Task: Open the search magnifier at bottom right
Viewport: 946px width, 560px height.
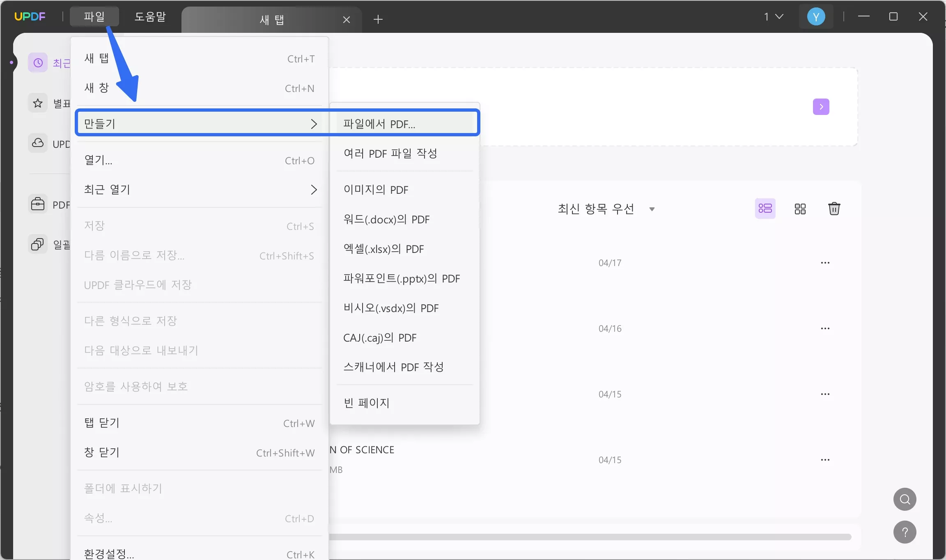Action: [905, 499]
